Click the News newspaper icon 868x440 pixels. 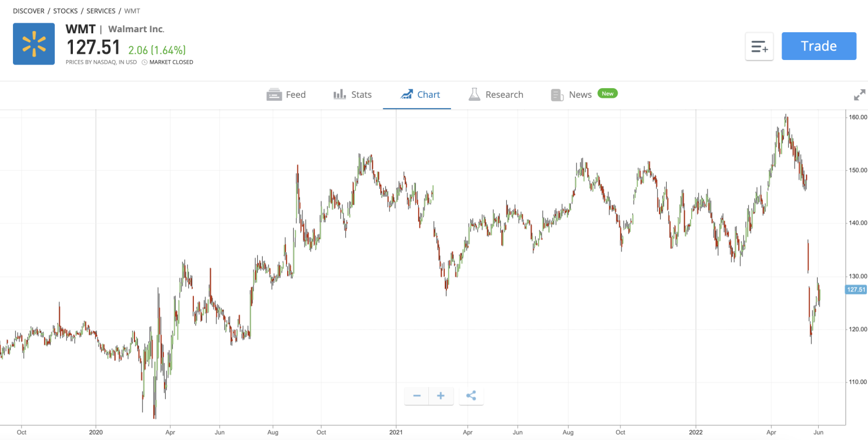coord(557,94)
